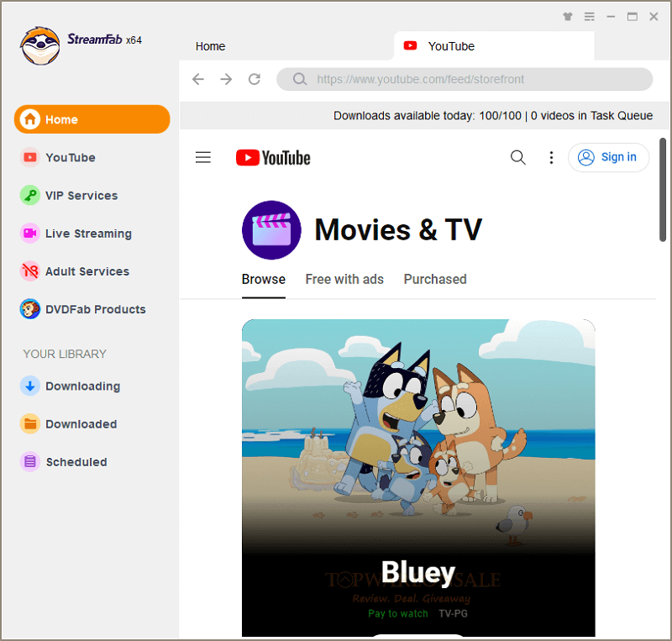Open YouTube search
This screenshot has width=672, height=641.
click(517, 157)
